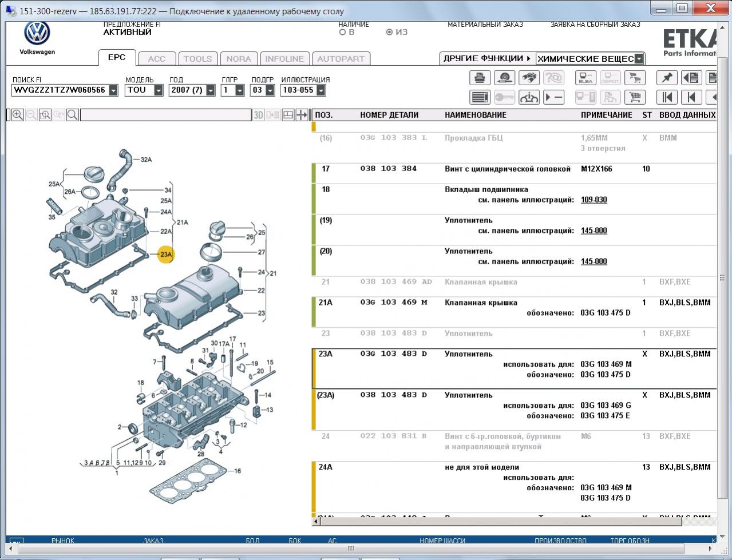Click the gasket callout 16 in diagram
The height and width of the screenshot is (560, 732).
pos(238,471)
